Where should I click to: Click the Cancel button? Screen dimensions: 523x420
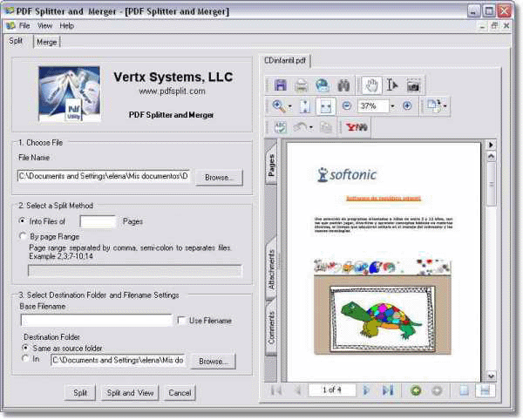180,393
